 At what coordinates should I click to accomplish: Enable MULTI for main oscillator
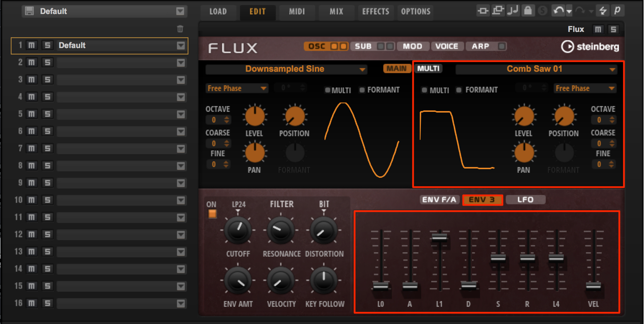click(327, 90)
